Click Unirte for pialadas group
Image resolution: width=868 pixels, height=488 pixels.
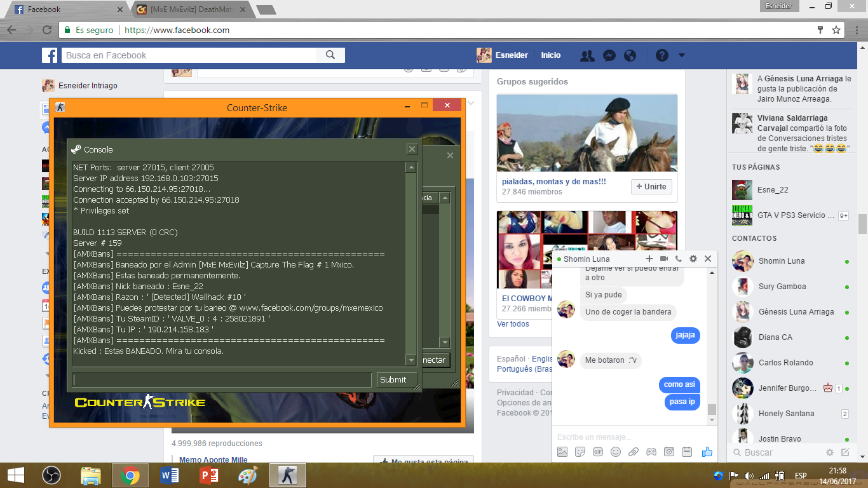tap(651, 187)
